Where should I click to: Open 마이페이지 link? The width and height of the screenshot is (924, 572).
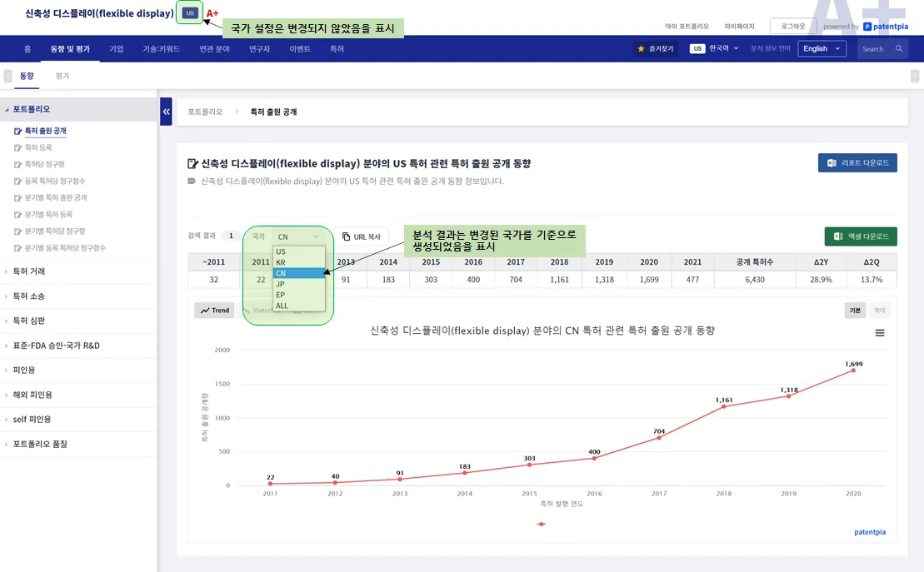pos(739,27)
